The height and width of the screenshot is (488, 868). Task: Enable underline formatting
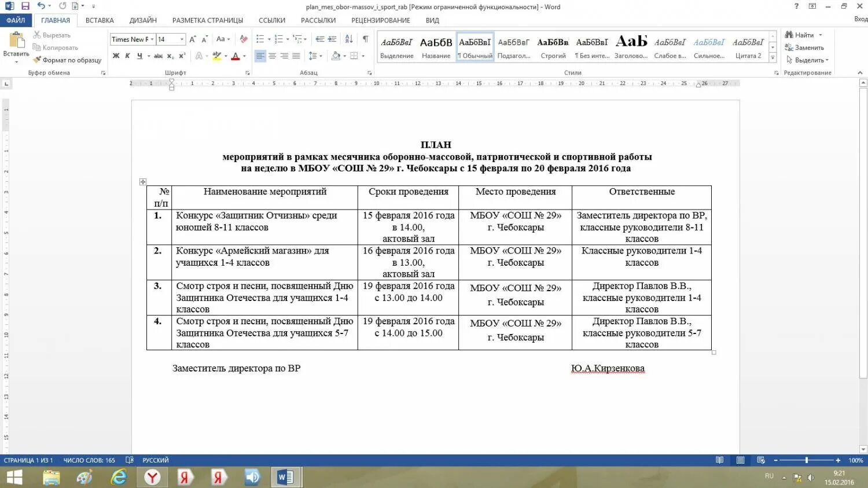click(x=139, y=56)
